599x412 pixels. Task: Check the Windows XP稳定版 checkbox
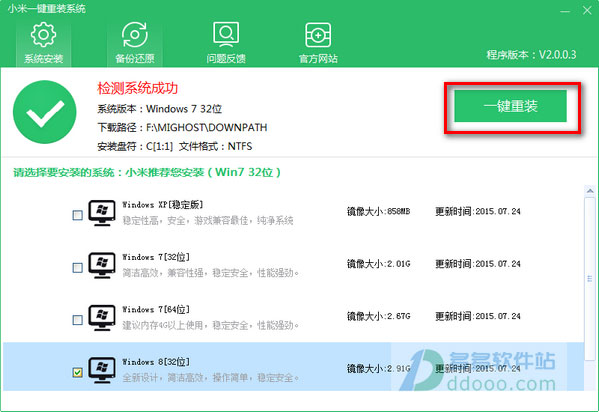tap(78, 215)
